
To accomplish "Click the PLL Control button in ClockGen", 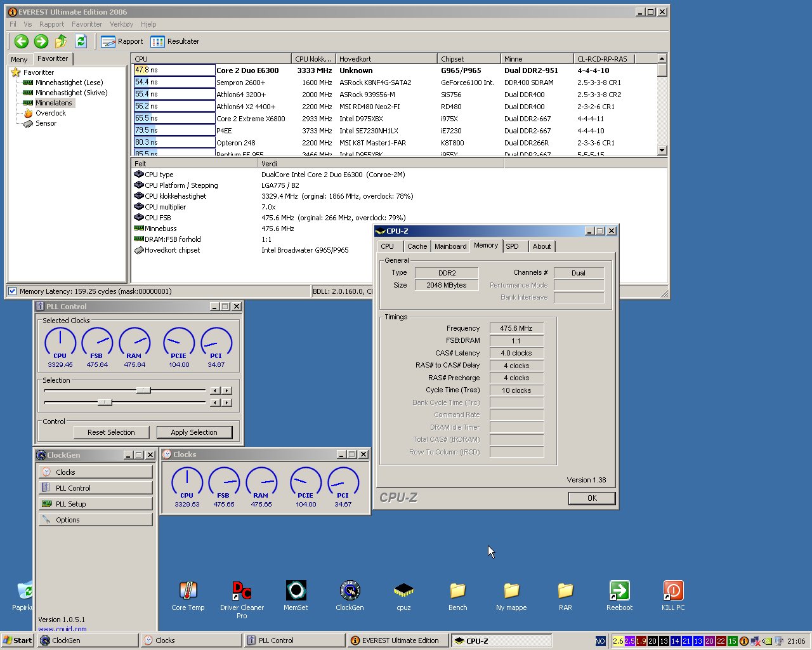I will [x=96, y=488].
